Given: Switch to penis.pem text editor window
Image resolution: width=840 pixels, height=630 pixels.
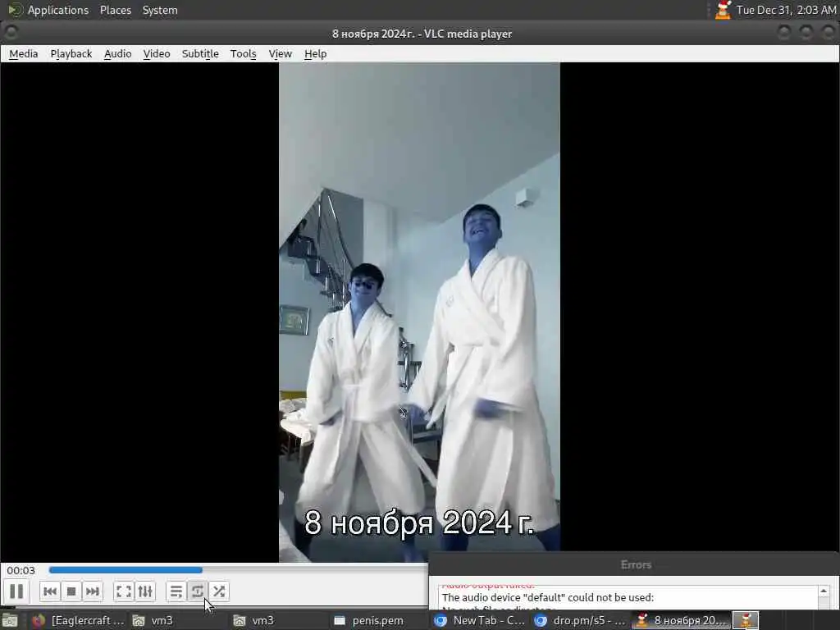Looking at the screenshot, I should click(381, 620).
